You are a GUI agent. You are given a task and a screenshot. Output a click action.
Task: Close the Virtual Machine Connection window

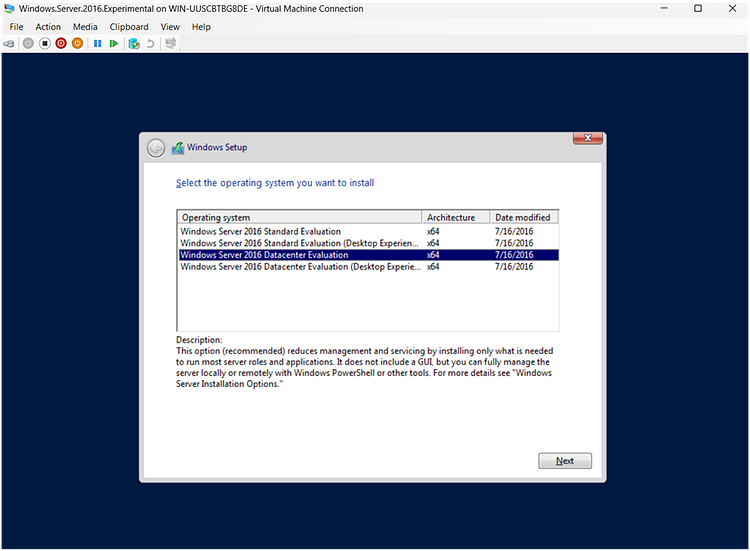point(732,9)
